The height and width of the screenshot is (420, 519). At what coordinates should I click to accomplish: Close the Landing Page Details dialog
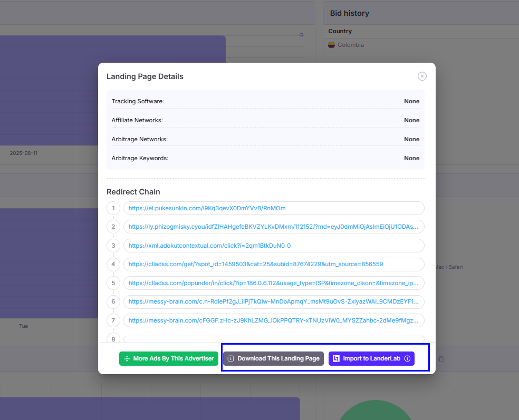point(422,76)
